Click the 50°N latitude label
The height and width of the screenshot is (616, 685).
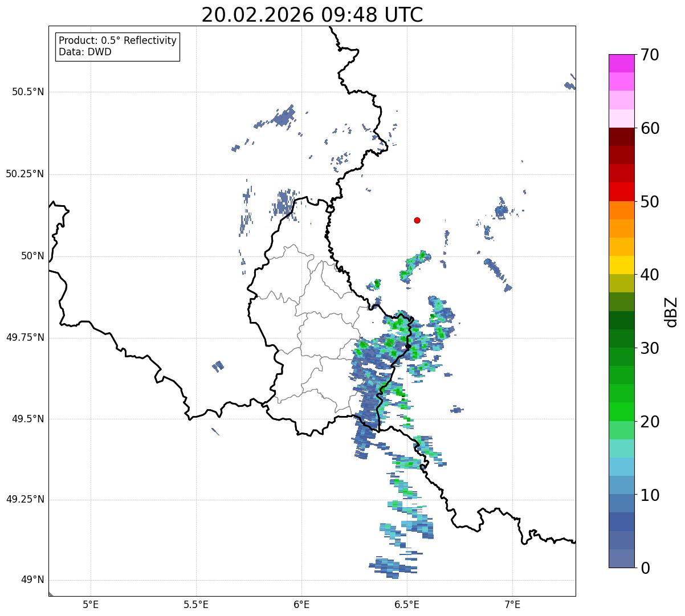[32, 256]
